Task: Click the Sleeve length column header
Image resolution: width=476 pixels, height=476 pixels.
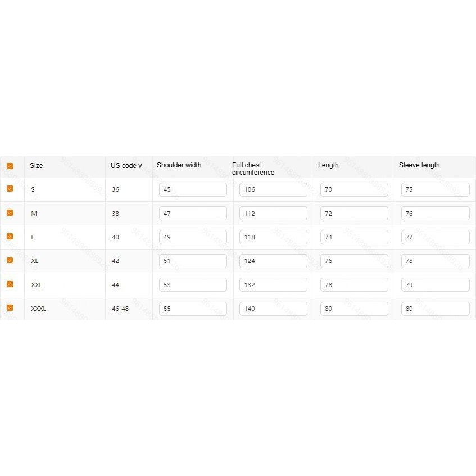Action: coord(419,165)
